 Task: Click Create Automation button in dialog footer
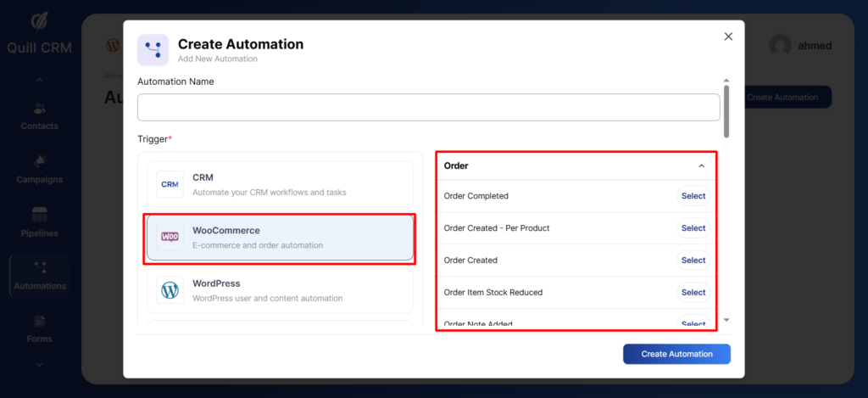(x=676, y=354)
